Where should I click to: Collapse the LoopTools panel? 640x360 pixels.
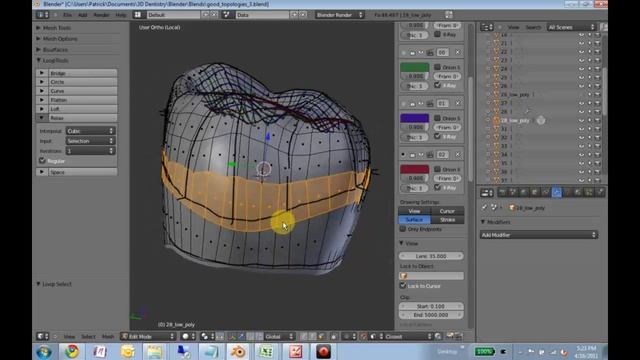point(38,60)
